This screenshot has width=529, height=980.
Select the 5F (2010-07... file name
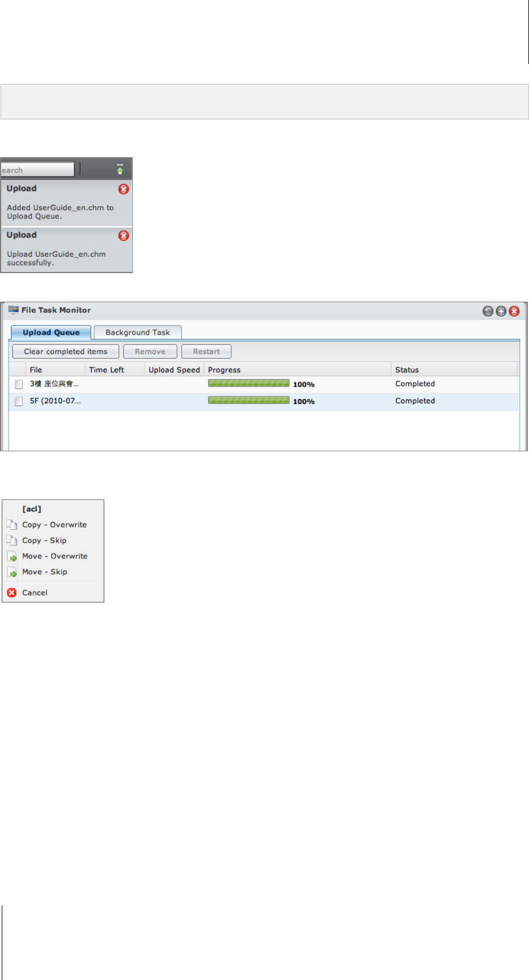pyautogui.click(x=55, y=401)
